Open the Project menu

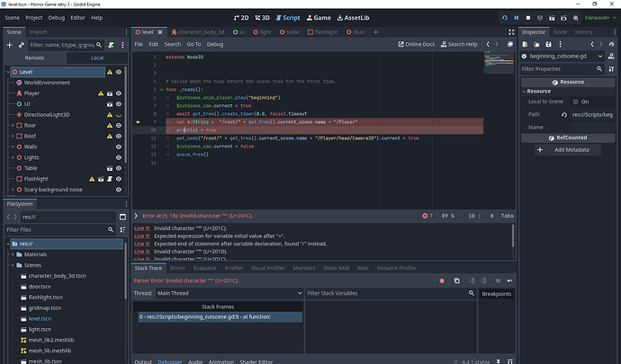(33, 18)
